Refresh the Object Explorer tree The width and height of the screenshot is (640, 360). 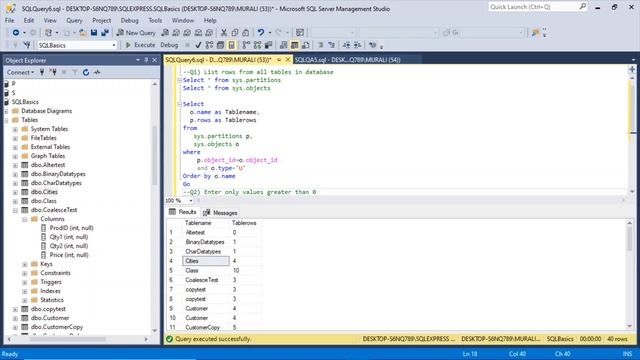tap(86, 72)
